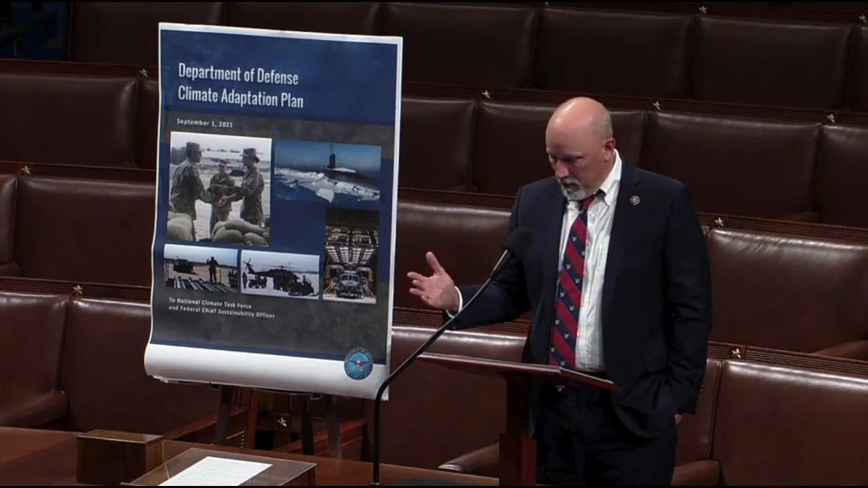Click the vehicle and soldier photo, bottom left
868x488 pixels.
pyautogui.click(x=201, y=268)
